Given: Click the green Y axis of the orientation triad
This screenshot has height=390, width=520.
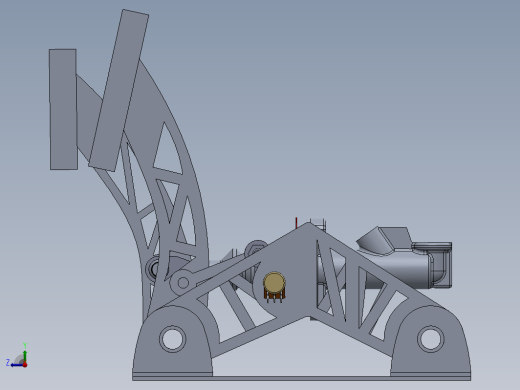Looking at the screenshot, I should tap(25, 356).
